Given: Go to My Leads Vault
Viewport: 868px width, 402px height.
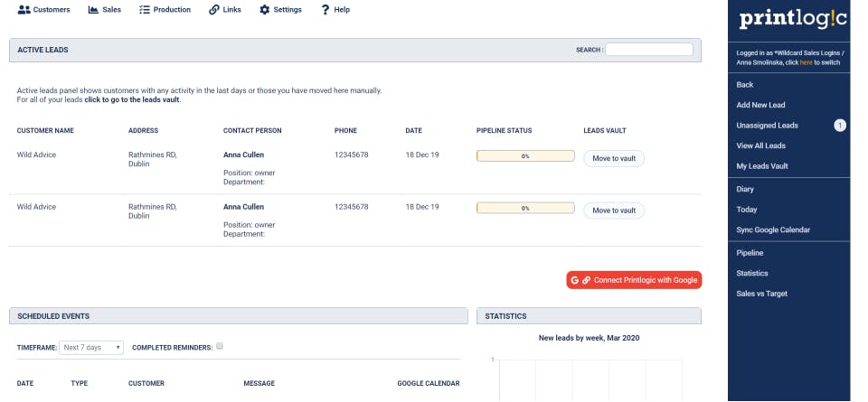Looking at the screenshot, I should click(x=762, y=166).
